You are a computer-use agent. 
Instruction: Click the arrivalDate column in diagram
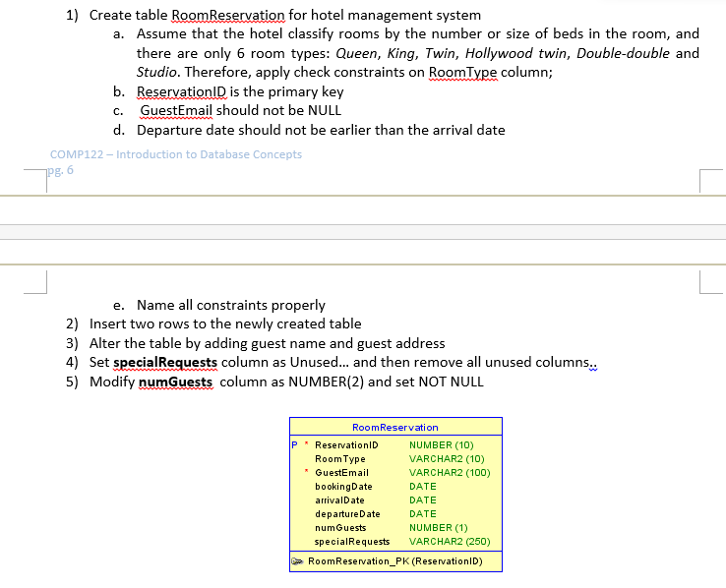[x=339, y=500]
